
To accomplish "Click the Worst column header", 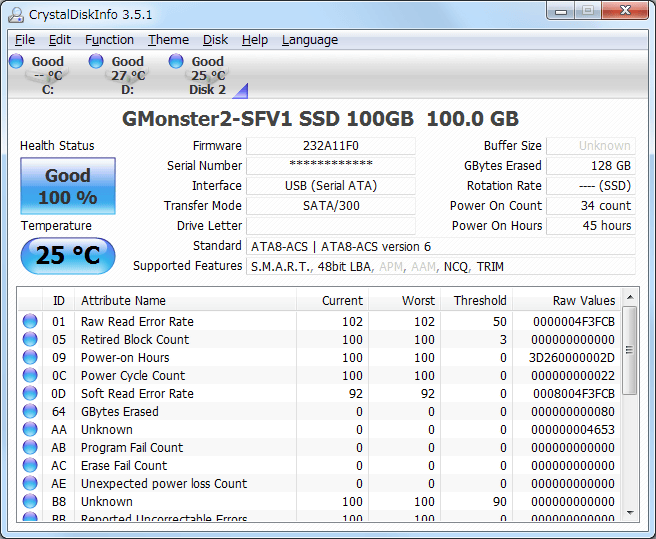I will (404, 300).
